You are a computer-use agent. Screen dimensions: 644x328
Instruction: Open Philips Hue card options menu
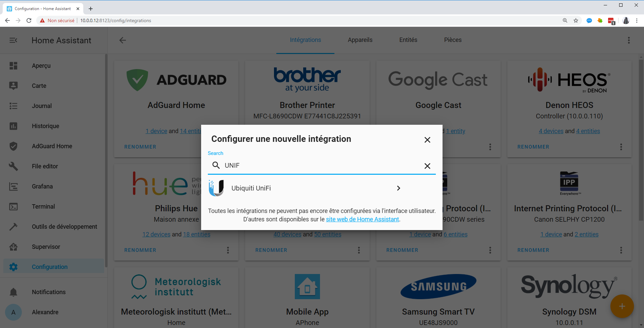click(228, 250)
